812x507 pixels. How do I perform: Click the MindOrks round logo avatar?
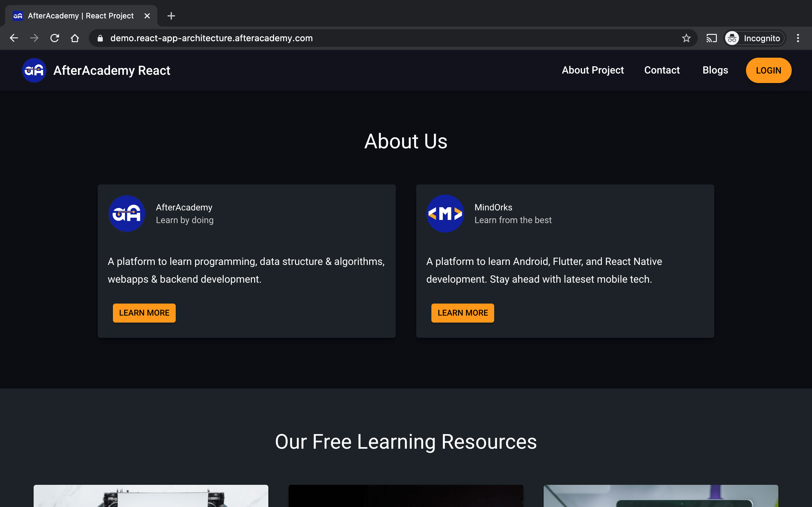coord(445,214)
